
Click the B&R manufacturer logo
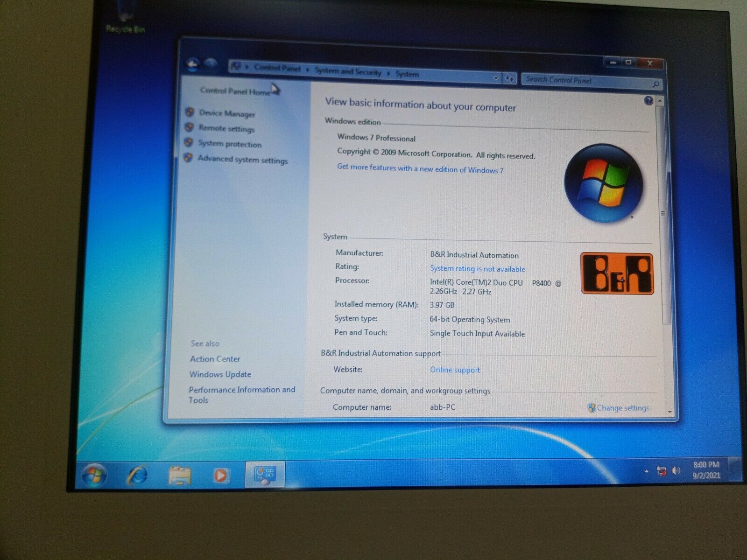click(x=617, y=274)
